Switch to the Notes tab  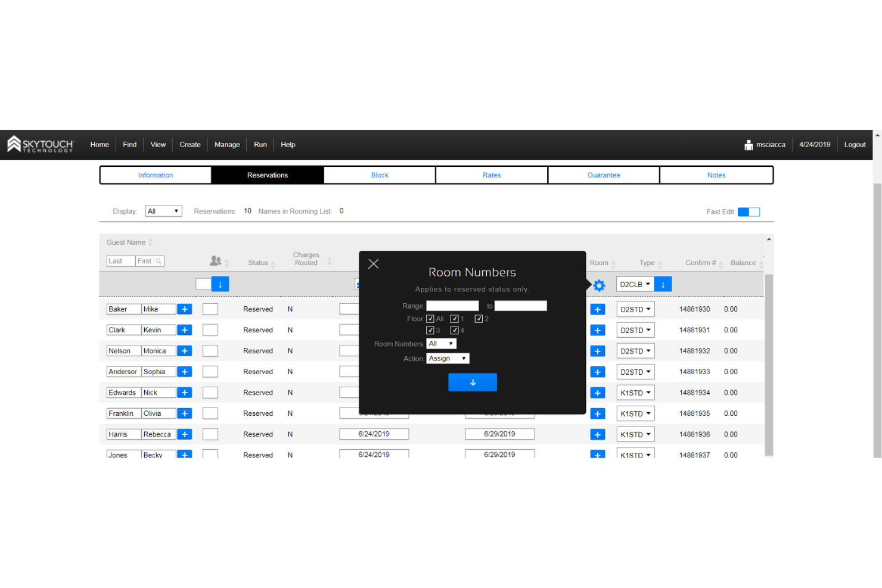pyautogui.click(x=716, y=175)
